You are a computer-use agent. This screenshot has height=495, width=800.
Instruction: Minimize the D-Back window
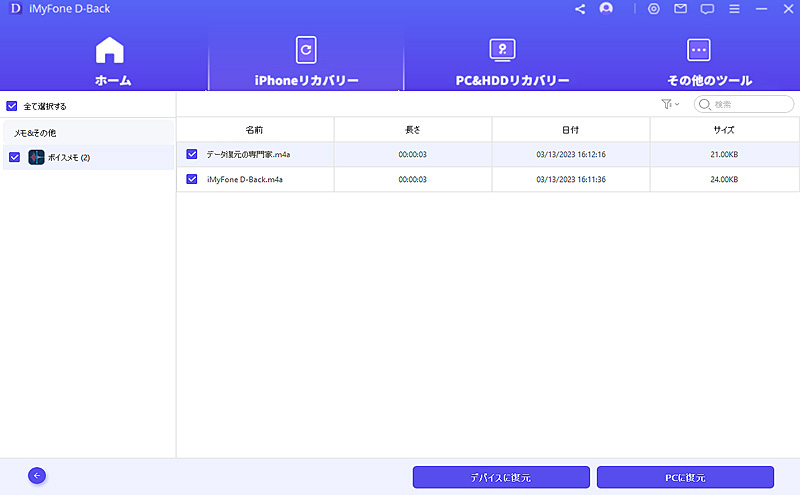pos(761,9)
